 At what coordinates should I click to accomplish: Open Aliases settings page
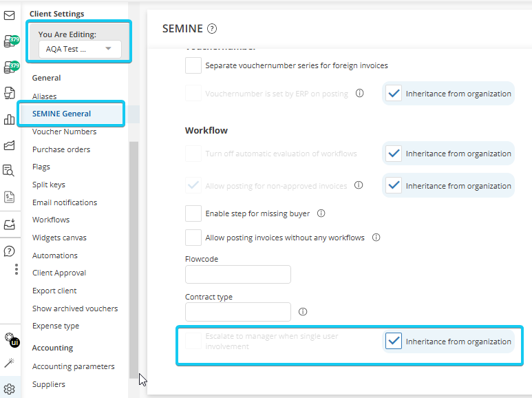(45, 96)
